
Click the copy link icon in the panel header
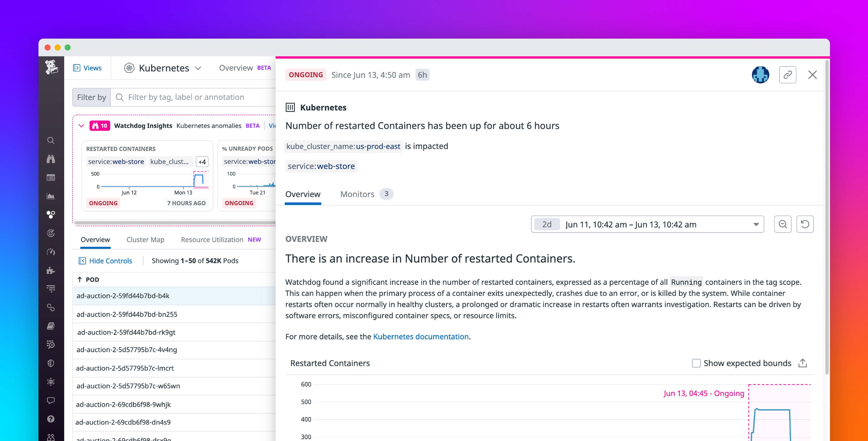click(787, 74)
